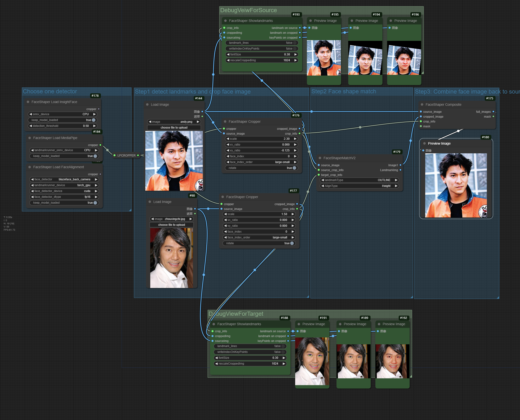Viewport: 520px width, 420px height.
Task: Click the Step2 Face shape match group title
Action: point(344,92)
